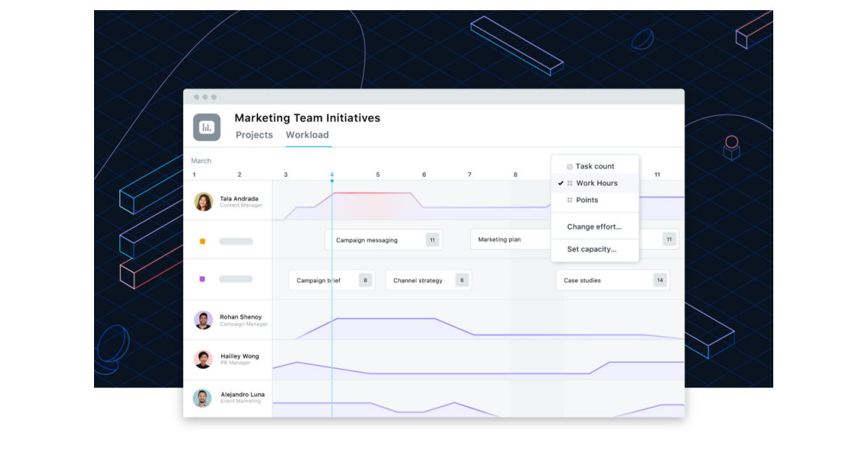This screenshot has height=454, width=868.
Task: Select the Workload tab
Action: (x=307, y=135)
